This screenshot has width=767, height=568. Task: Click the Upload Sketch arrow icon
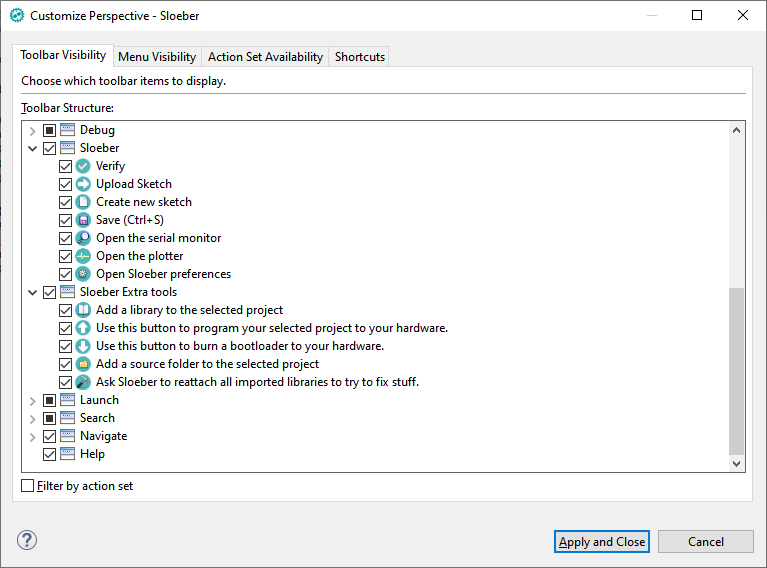coord(83,184)
